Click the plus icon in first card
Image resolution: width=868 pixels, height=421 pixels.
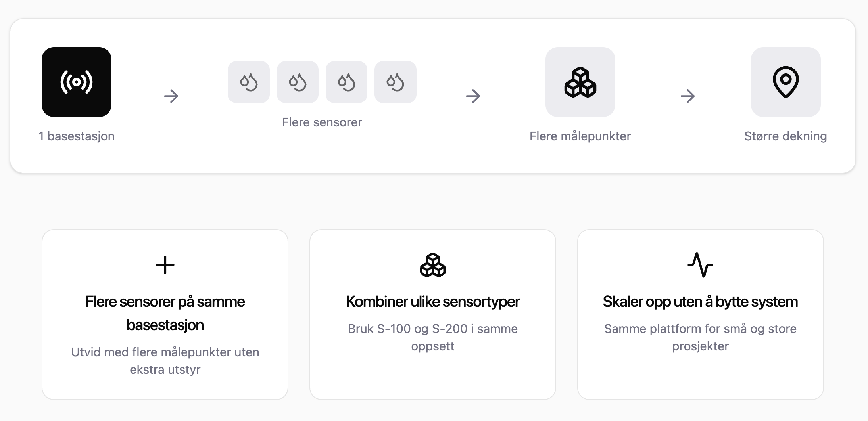pos(165,265)
